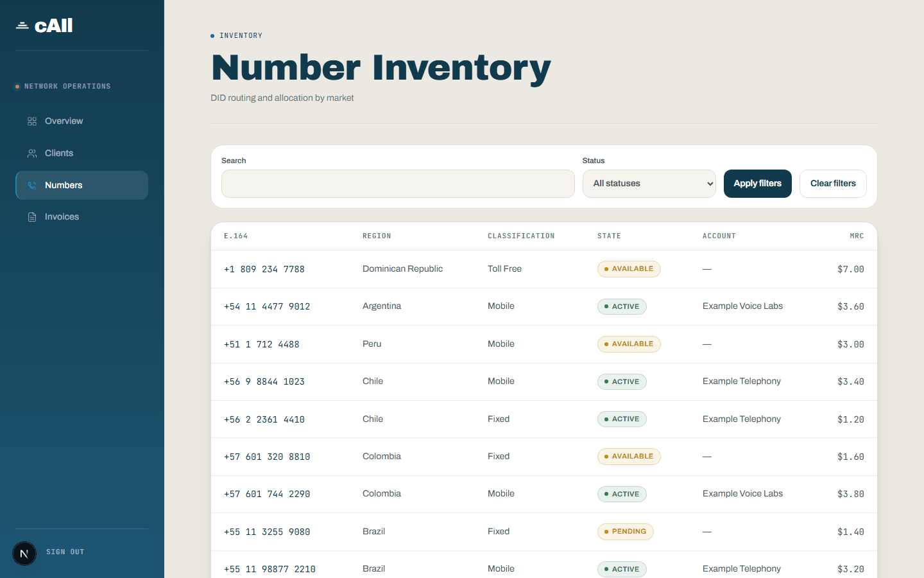Click the $7.00 MRC value
Viewport: 924px width, 578px height.
[851, 269]
